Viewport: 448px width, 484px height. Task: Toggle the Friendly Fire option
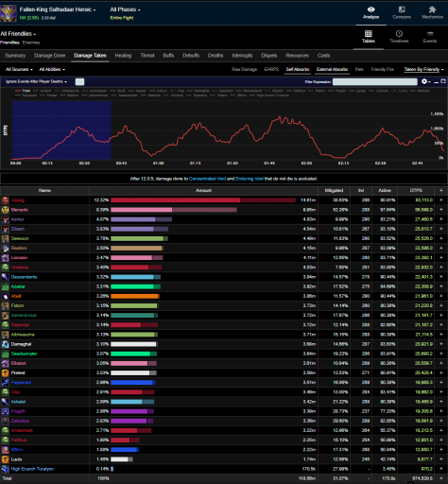[383, 69]
